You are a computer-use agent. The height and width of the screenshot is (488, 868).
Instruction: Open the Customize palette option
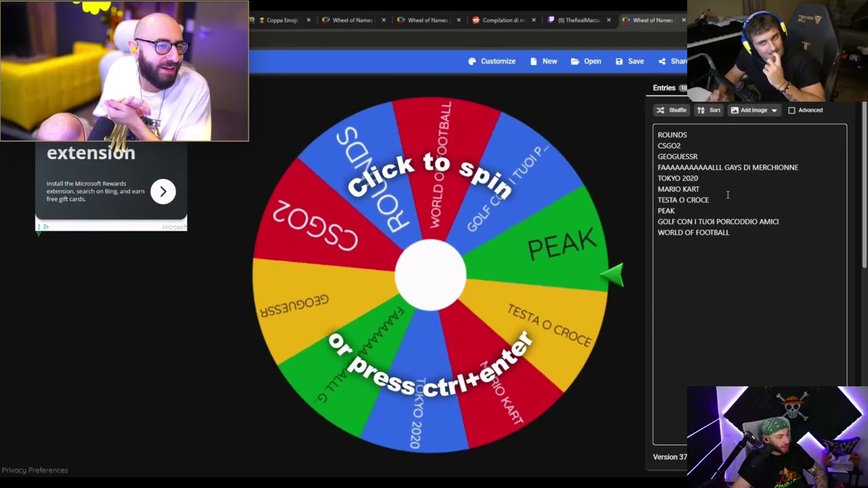[x=492, y=61]
